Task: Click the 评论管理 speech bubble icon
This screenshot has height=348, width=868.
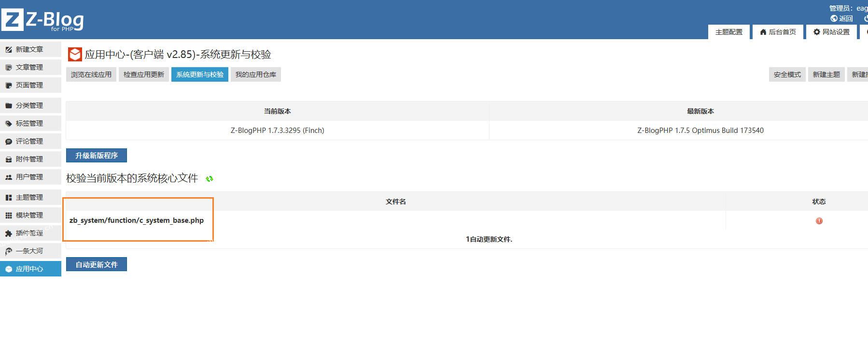Action: pos(9,142)
